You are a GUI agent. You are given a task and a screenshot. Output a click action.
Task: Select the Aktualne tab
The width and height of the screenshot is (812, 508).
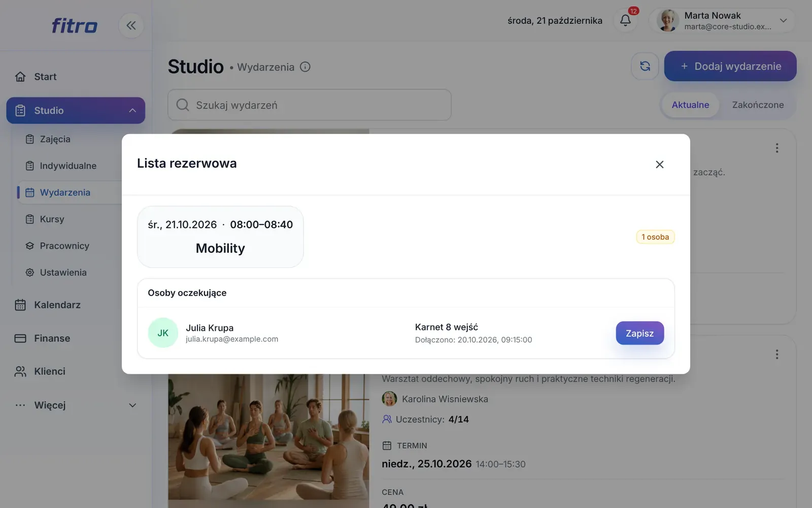[x=690, y=105]
